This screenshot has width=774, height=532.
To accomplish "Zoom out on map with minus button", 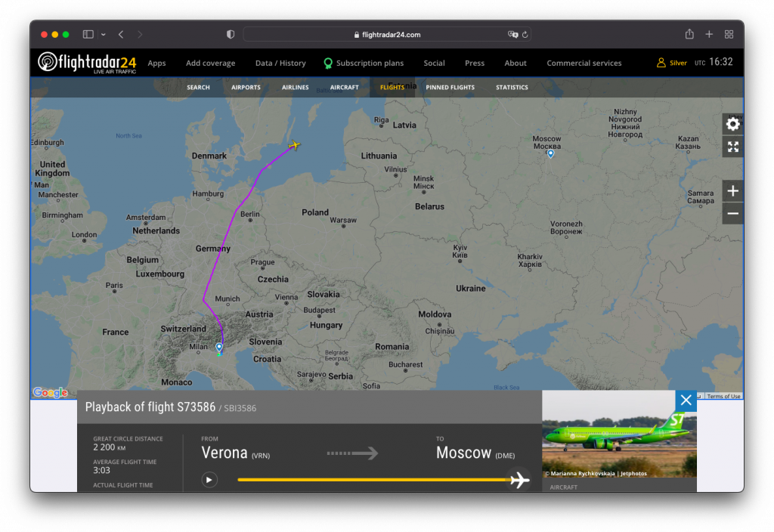I will click(732, 214).
